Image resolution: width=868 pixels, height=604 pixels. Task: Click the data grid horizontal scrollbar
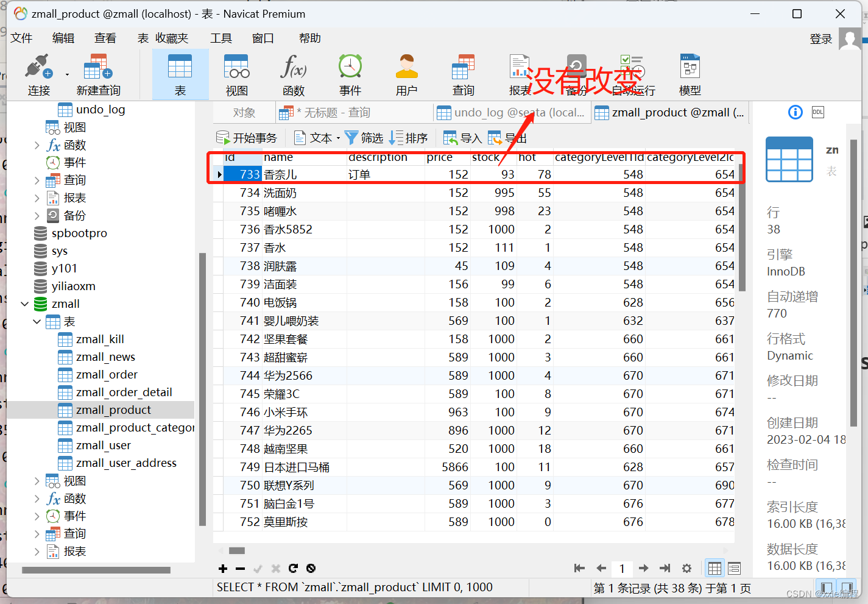point(237,550)
